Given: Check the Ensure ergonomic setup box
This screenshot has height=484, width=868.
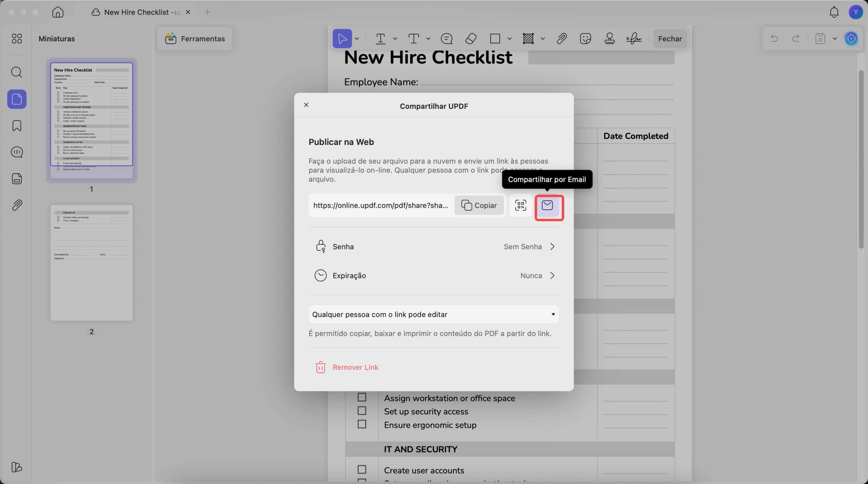Looking at the screenshot, I should (362, 424).
